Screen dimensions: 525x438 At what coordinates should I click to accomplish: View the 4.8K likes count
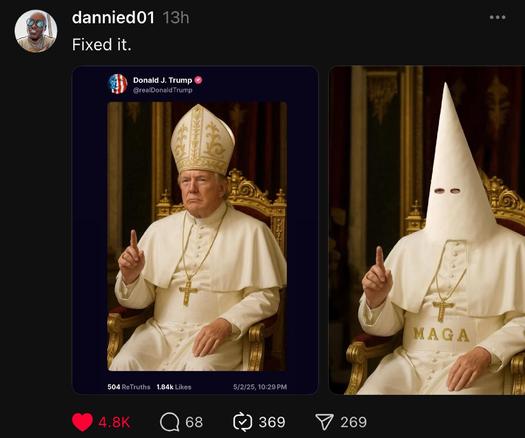[114, 422]
